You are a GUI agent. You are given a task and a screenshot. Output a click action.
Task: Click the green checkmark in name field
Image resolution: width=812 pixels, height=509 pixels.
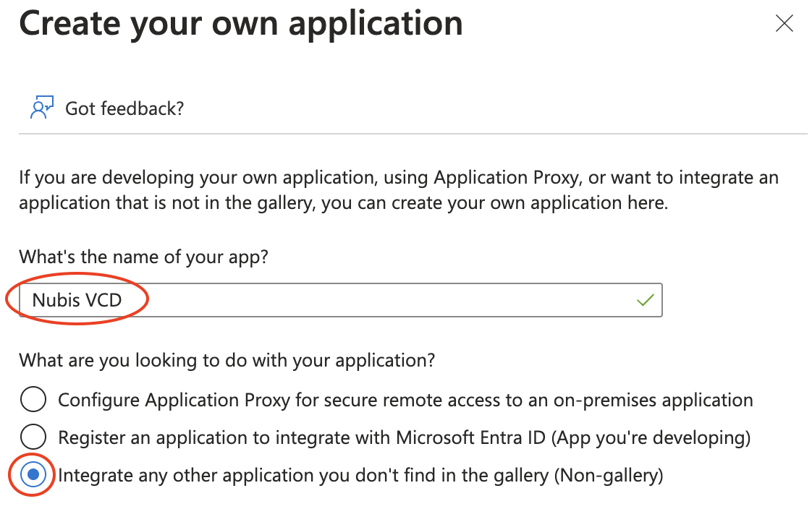[x=646, y=300]
